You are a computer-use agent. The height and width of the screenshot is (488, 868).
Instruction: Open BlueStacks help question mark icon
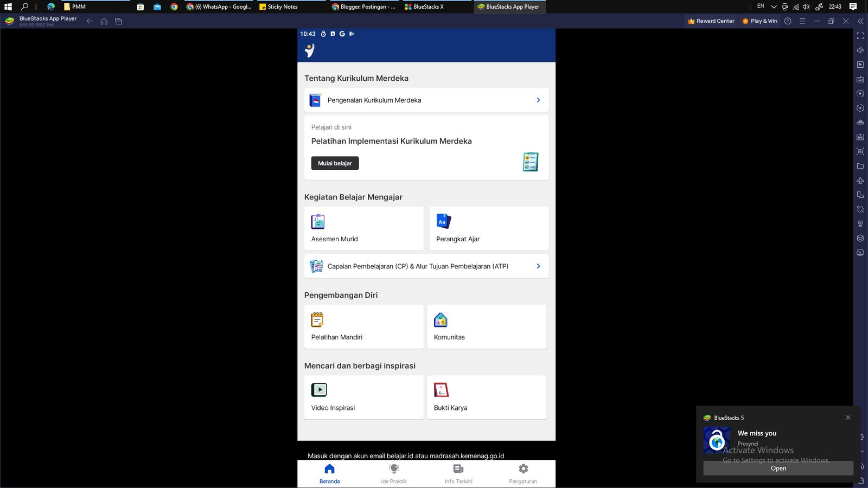(788, 21)
